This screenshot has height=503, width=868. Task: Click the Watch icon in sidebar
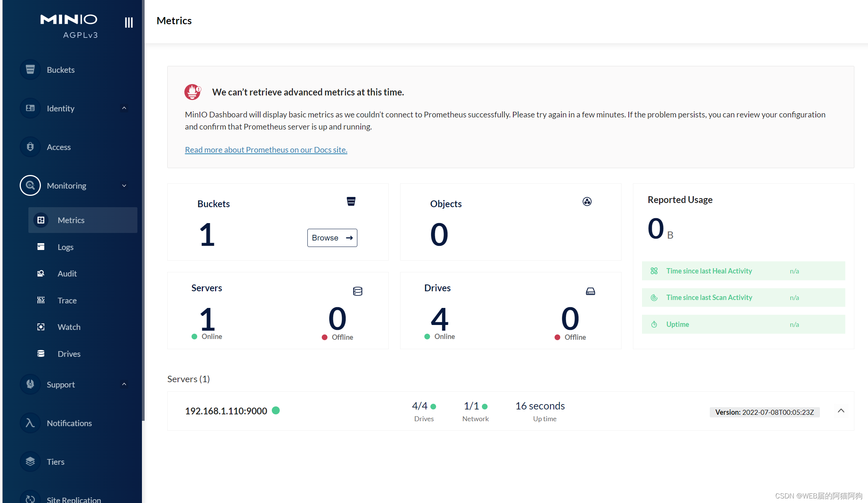point(41,327)
